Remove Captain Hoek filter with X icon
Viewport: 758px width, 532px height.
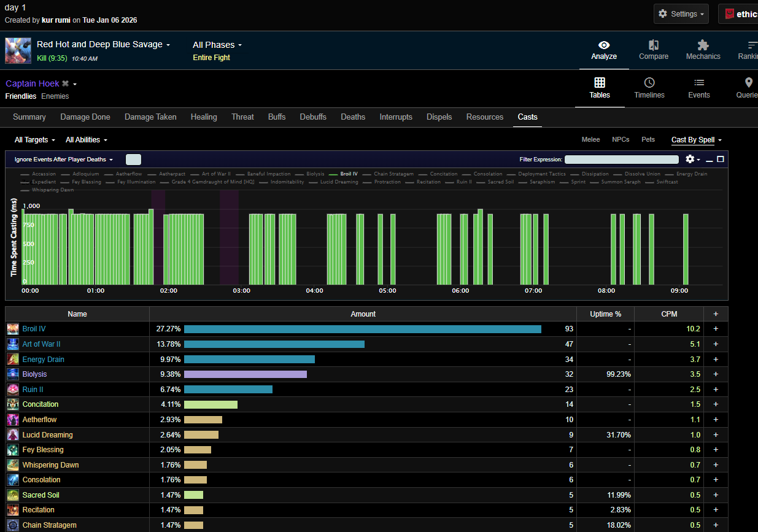[x=66, y=83]
